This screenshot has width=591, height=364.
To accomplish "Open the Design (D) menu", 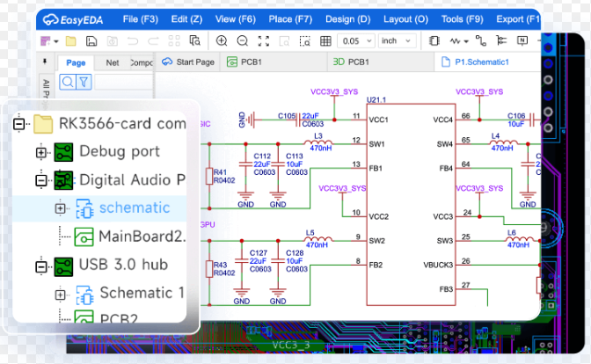I will (347, 18).
